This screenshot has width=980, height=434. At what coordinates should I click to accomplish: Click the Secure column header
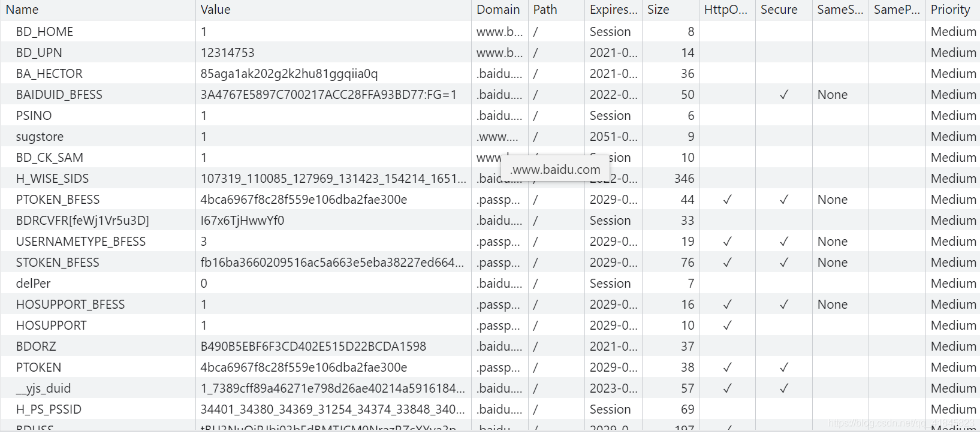(x=783, y=10)
